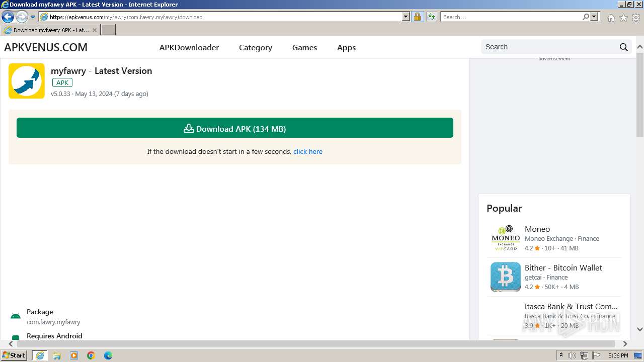Viewport: 644px width, 362px height.
Task: Click the Moneo app icon
Action: [506, 238]
